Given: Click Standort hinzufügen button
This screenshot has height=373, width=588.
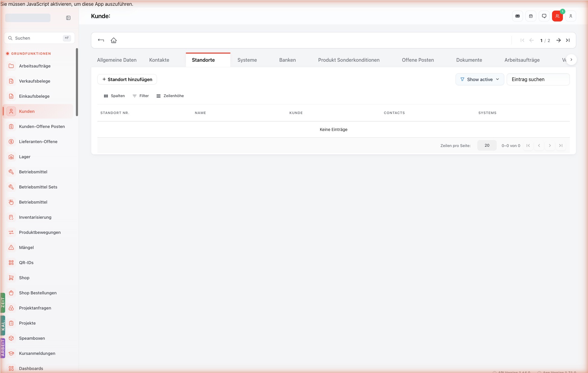Looking at the screenshot, I should point(127,79).
